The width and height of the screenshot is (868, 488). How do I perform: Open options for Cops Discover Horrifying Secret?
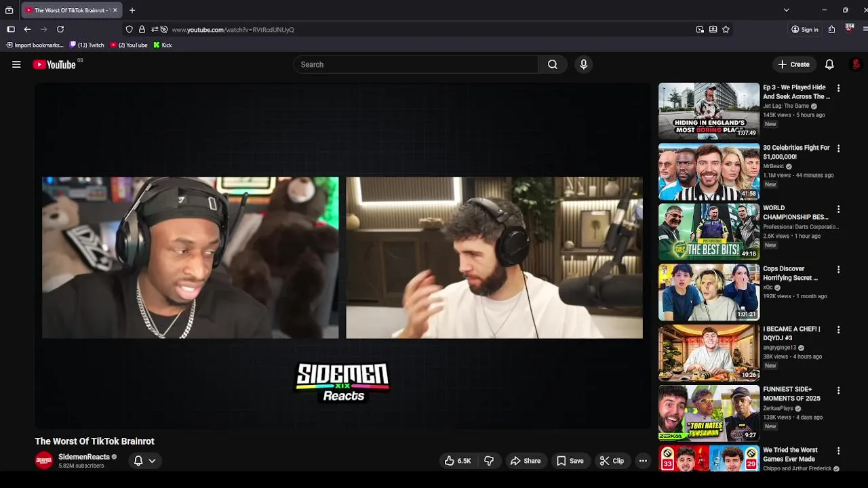[x=839, y=269]
